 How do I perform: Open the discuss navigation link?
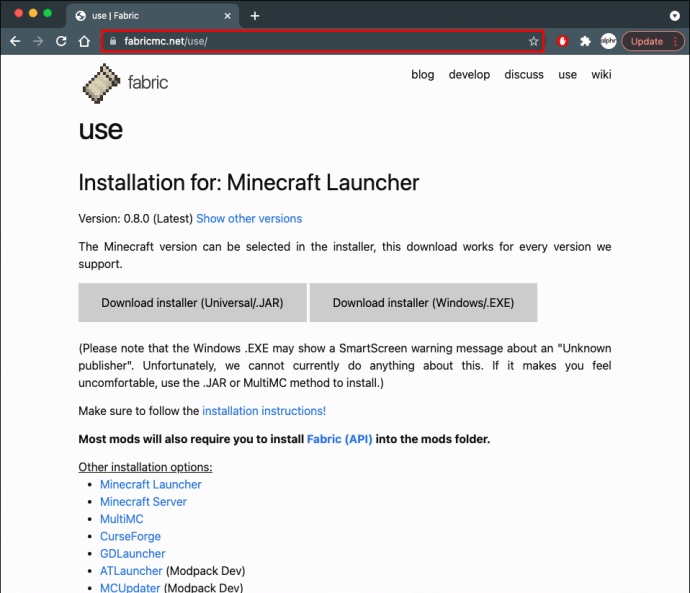tap(524, 75)
